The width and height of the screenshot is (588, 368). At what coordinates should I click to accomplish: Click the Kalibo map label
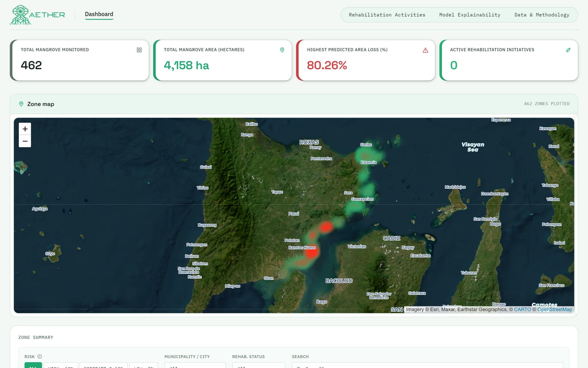(x=251, y=124)
